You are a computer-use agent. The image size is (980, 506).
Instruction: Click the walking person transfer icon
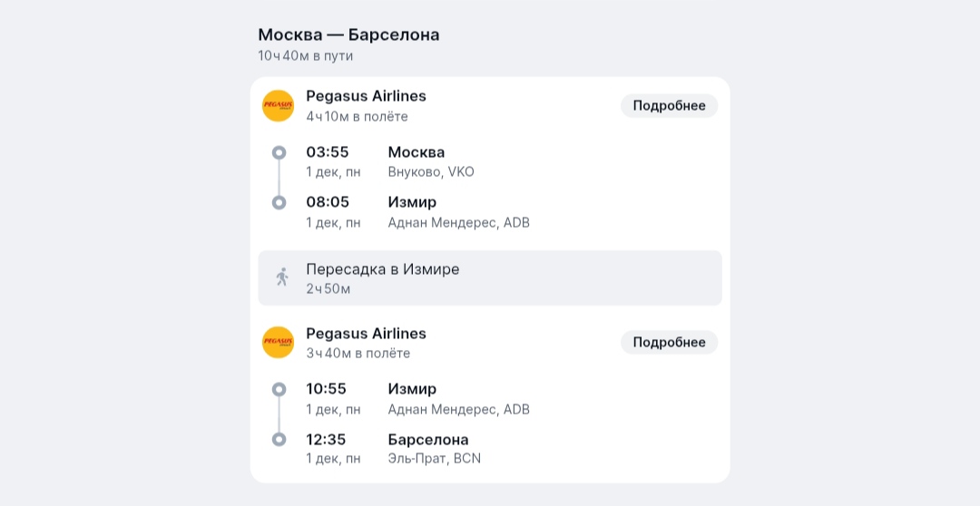pos(282,277)
